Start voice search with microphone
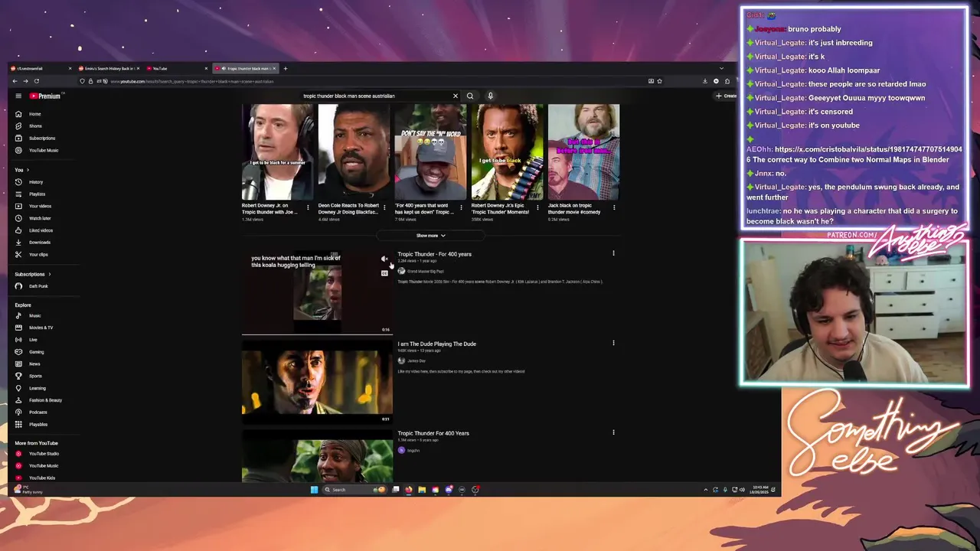Viewport: 980px width, 551px height. pos(490,96)
